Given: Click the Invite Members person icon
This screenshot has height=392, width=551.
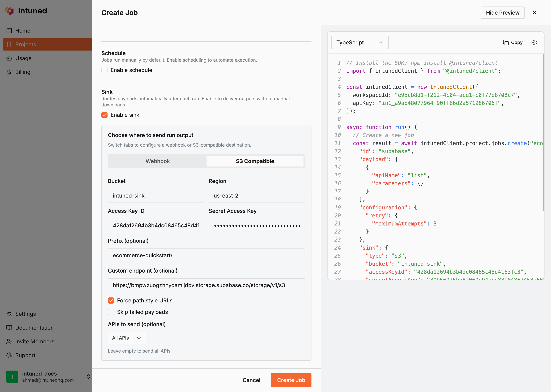Looking at the screenshot, I should (9, 341).
